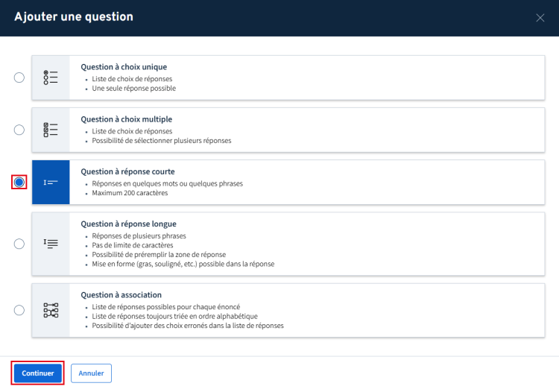Click the "Question à réponse courte" title

point(127,171)
